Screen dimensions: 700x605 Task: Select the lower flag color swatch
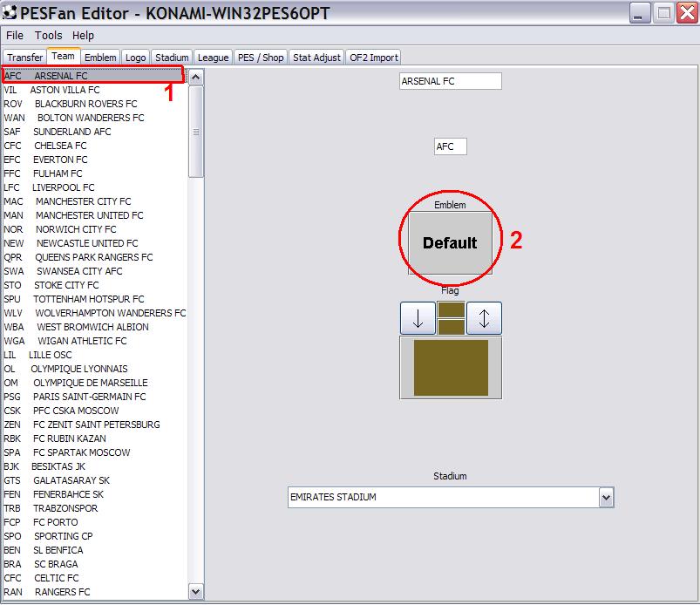pos(451,327)
